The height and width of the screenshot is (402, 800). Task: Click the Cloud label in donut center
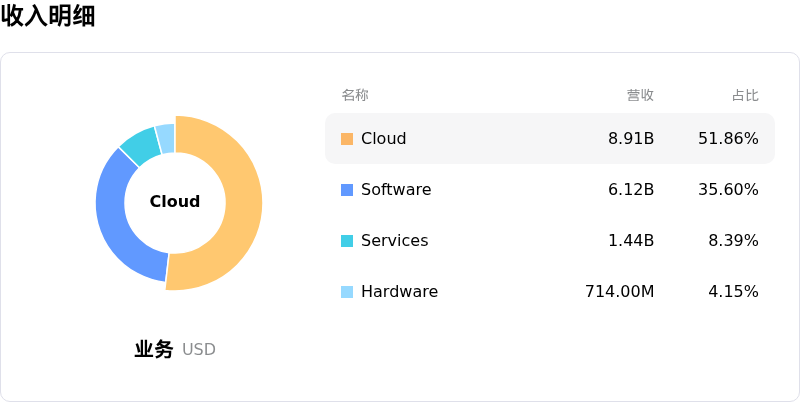[175, 202]
